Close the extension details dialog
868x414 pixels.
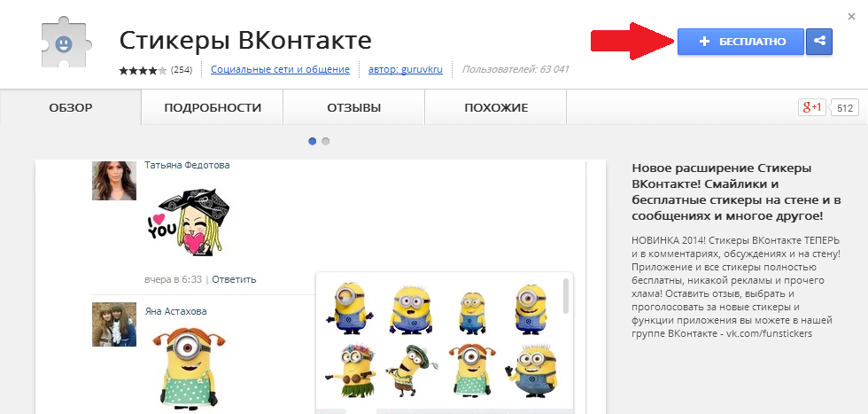coord(851,17)
